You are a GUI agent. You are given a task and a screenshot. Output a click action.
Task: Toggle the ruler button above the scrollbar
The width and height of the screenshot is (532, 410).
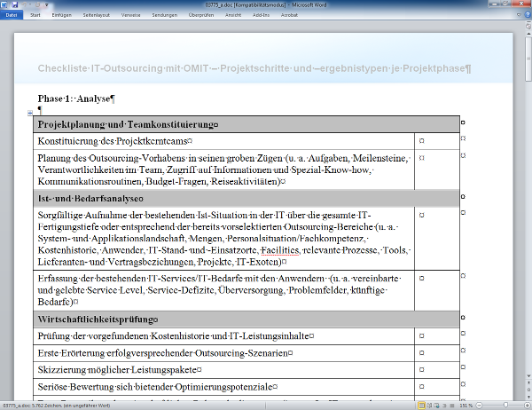(527, 25)
